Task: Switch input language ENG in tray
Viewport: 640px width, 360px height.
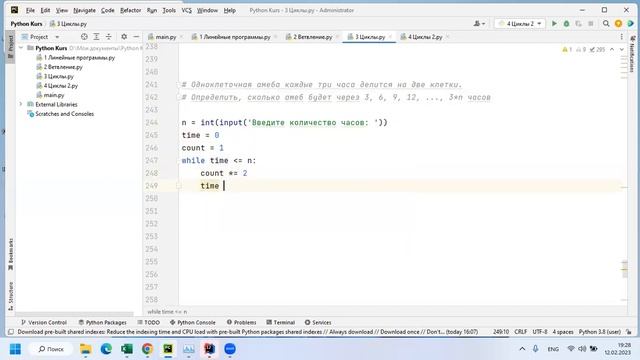Action: coord(553,349)
